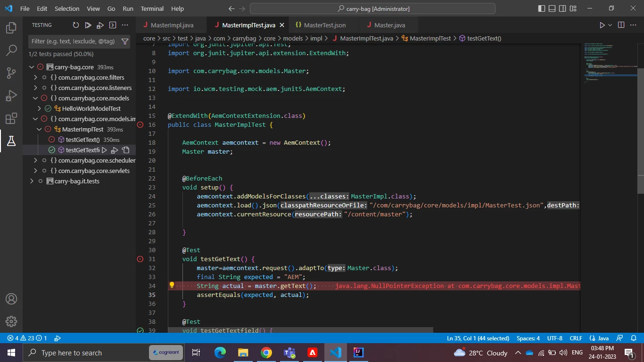The height and width of the screenshot is (362, 644).
Task: Run the Java file with play button
Action: (x=602, y=25)
